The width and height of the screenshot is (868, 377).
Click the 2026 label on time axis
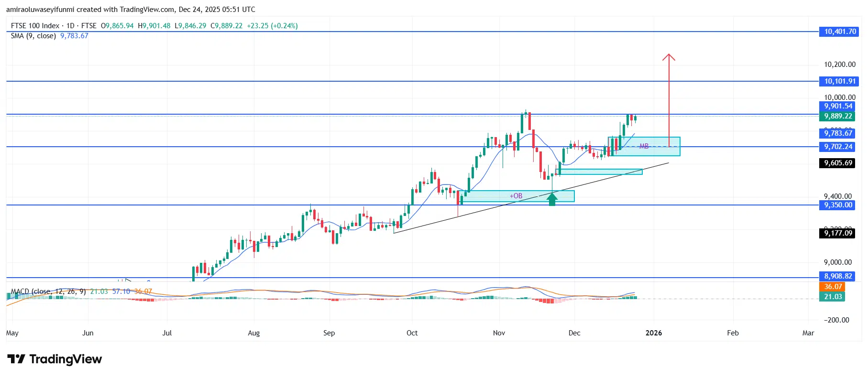(653, 333)
